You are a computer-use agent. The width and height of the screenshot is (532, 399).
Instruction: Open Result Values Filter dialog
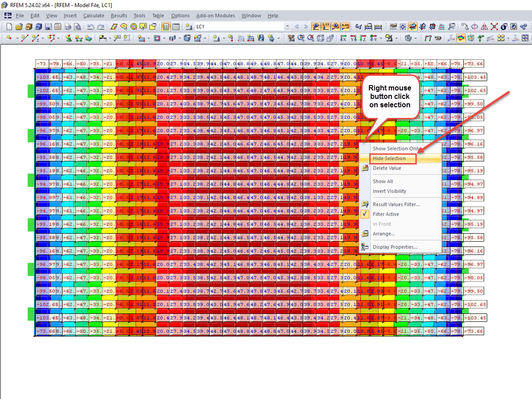400,204
